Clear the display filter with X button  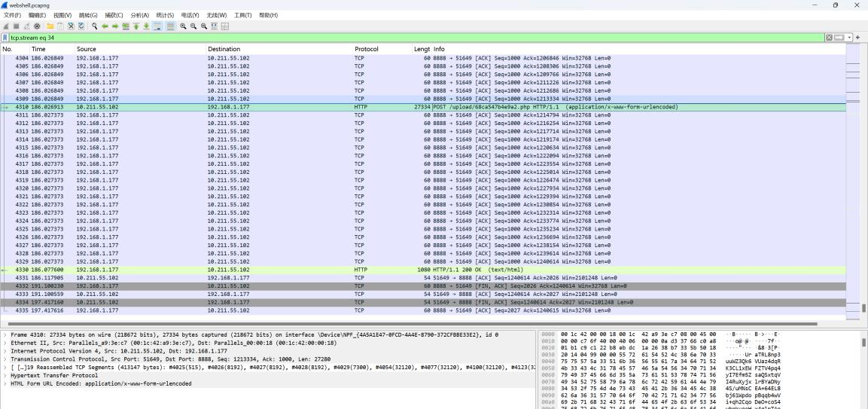830,38
